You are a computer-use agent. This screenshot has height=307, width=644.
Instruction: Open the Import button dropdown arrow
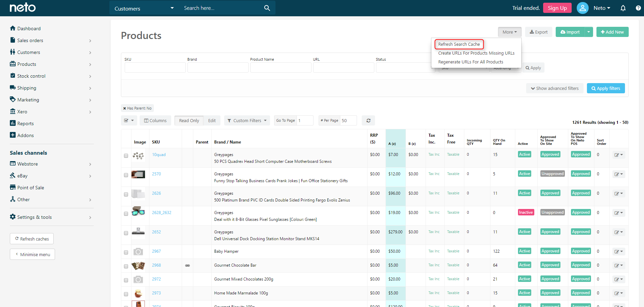click(x=589, y=32)
